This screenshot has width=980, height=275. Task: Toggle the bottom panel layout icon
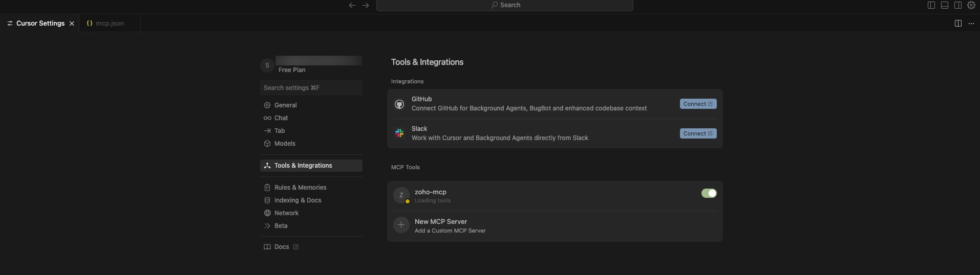tap(945, 5)
